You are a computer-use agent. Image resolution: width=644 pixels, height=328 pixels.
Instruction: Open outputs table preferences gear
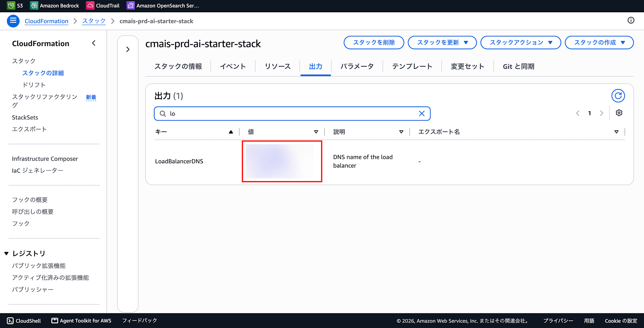pos(619,113)
